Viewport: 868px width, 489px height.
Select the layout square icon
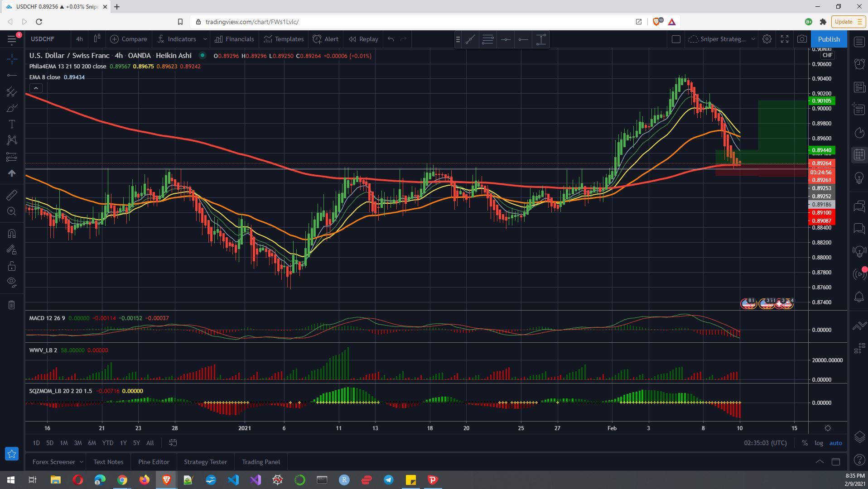(676, 39)
